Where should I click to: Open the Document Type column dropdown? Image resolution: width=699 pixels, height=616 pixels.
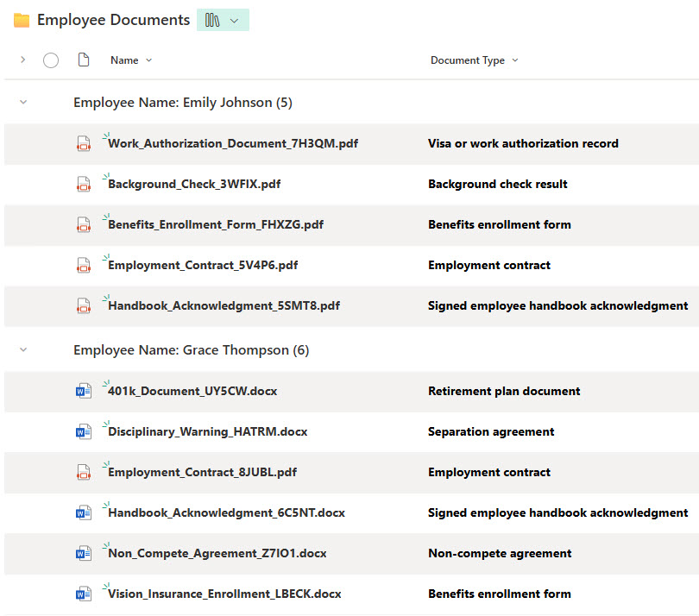click(515, 60)
